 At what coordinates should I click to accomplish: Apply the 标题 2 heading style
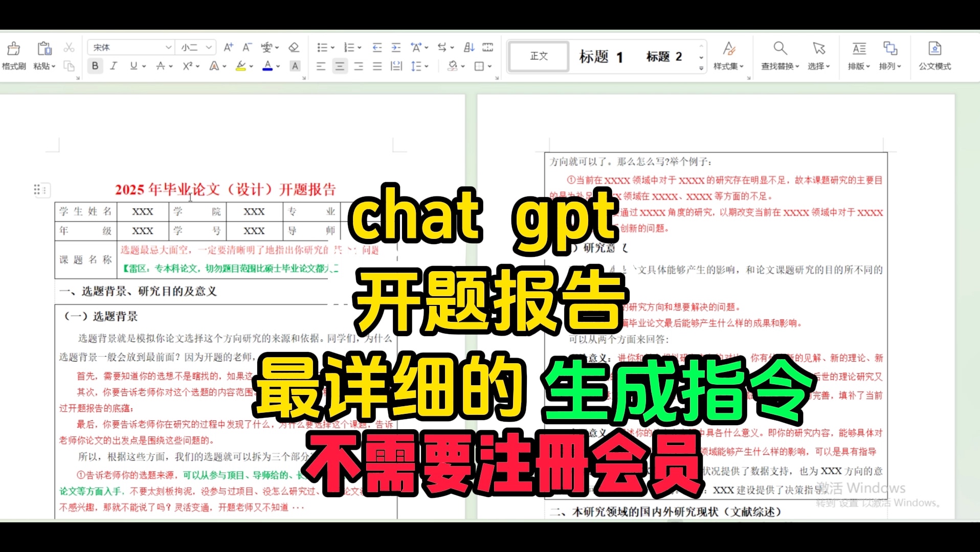[664, 56]
